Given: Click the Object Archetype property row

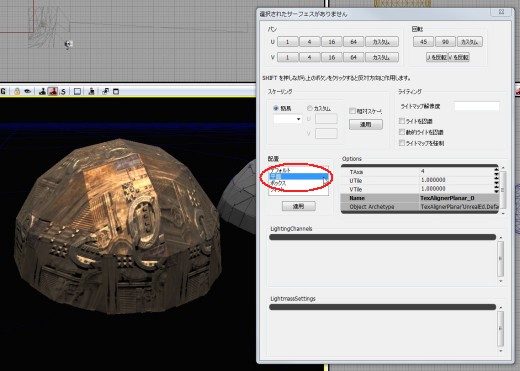Looking at the screenshot, I should (420, 207).
